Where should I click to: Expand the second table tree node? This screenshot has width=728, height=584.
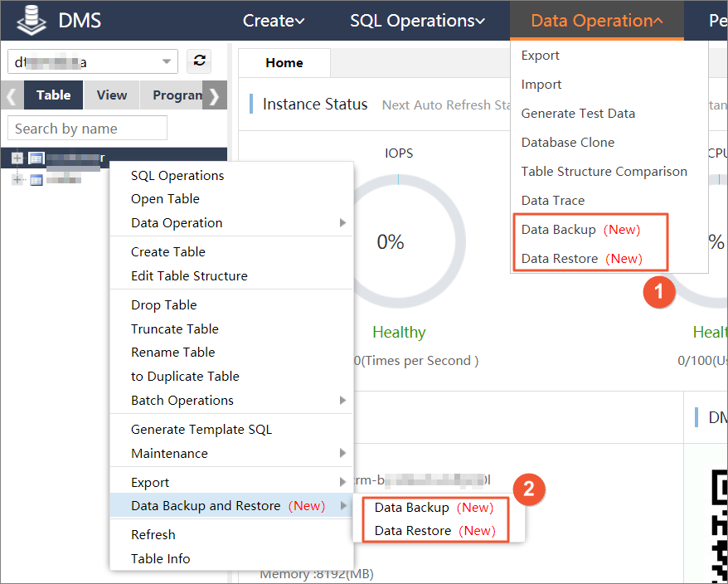coord(17,179)
